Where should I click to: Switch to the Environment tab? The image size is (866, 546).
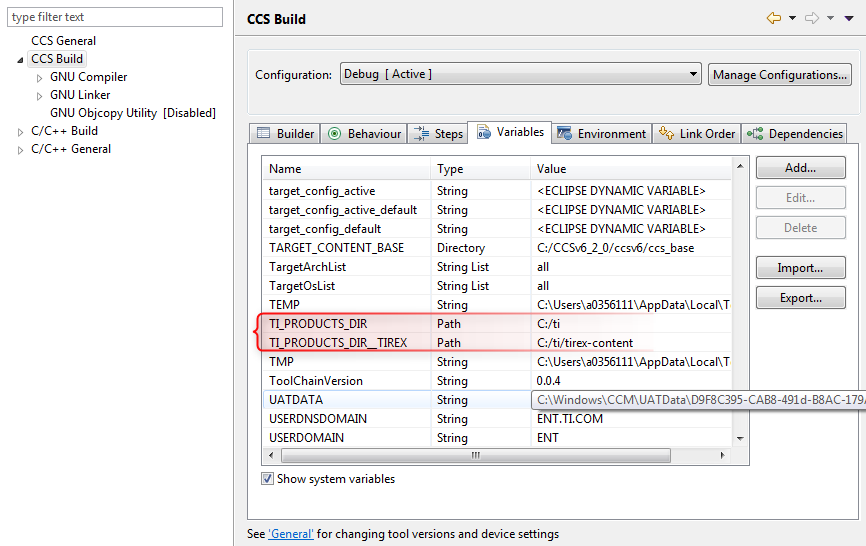(601, 134)
